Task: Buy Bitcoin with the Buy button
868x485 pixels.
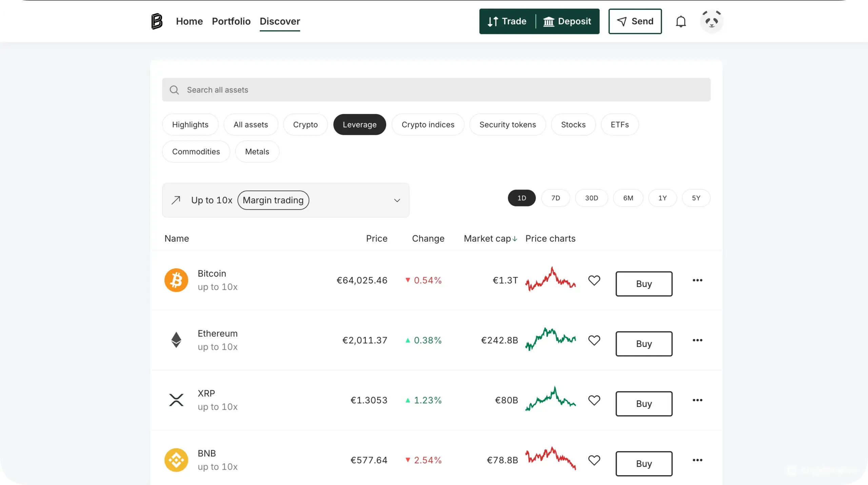Action: pos(644,284)
